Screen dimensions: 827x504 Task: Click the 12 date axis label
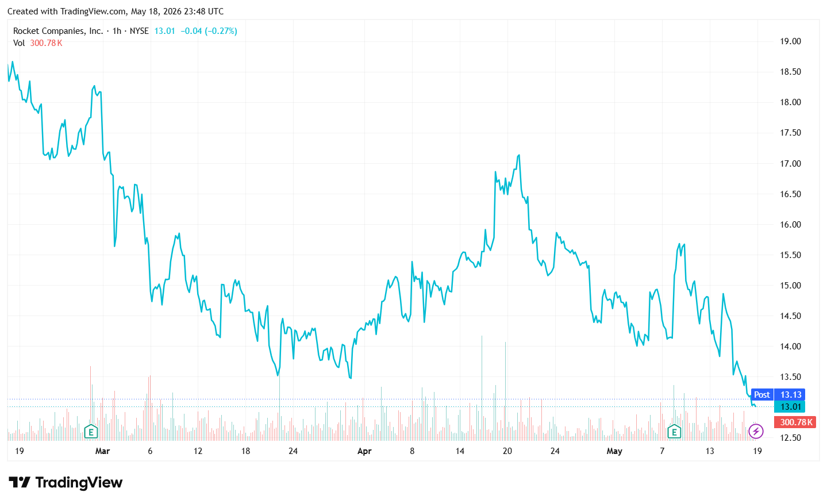(x=198, y=451)
